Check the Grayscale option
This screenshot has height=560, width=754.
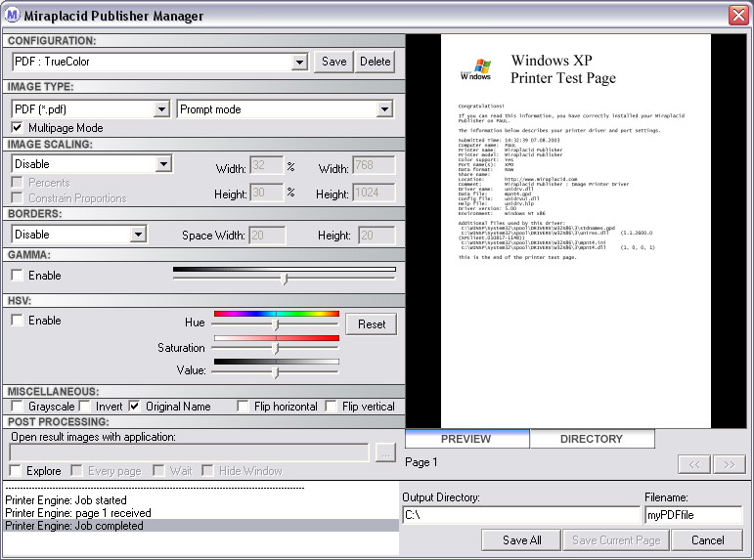coord(17,407)
